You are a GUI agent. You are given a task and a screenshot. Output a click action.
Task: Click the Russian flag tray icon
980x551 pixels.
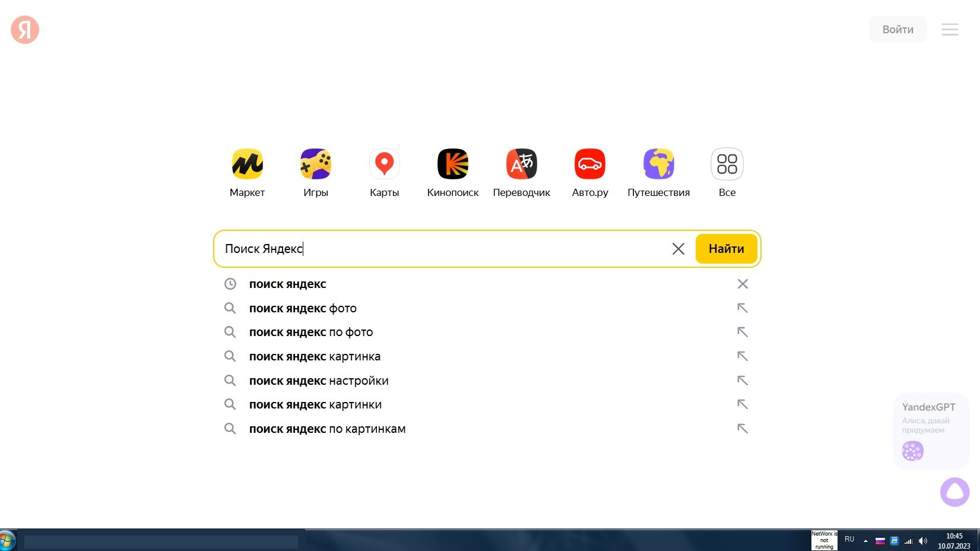click(880, 541)
